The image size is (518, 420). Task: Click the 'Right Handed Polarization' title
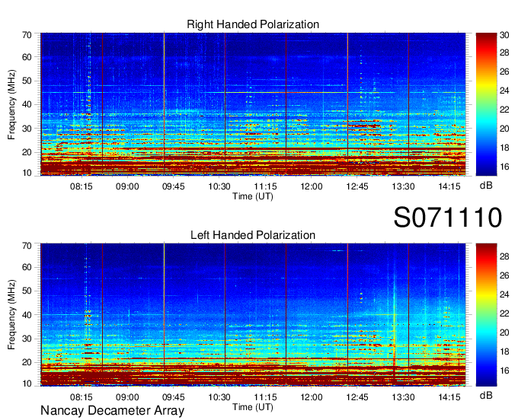[x=253, y=24]
